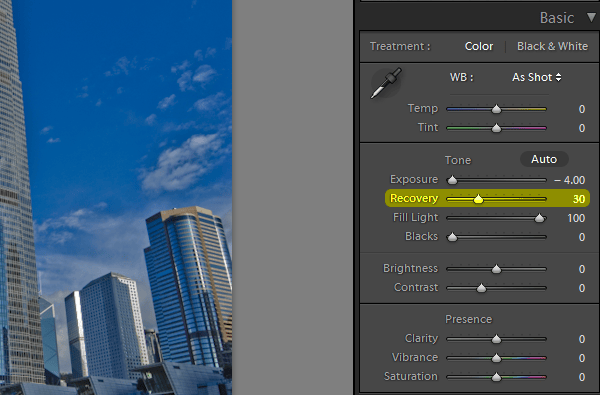Click the Tone section label
Viewport: 600px width, 395px height.
(458, 160)
